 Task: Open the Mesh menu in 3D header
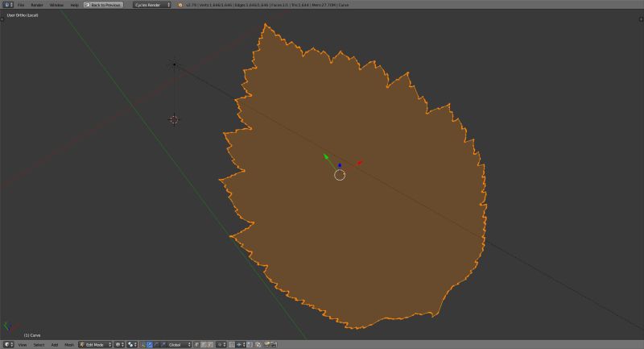coord(69,345)
